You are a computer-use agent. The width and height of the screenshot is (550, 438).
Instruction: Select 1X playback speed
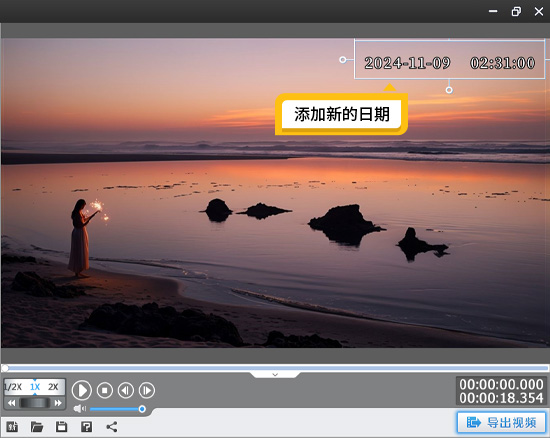[x=35, y=387]
